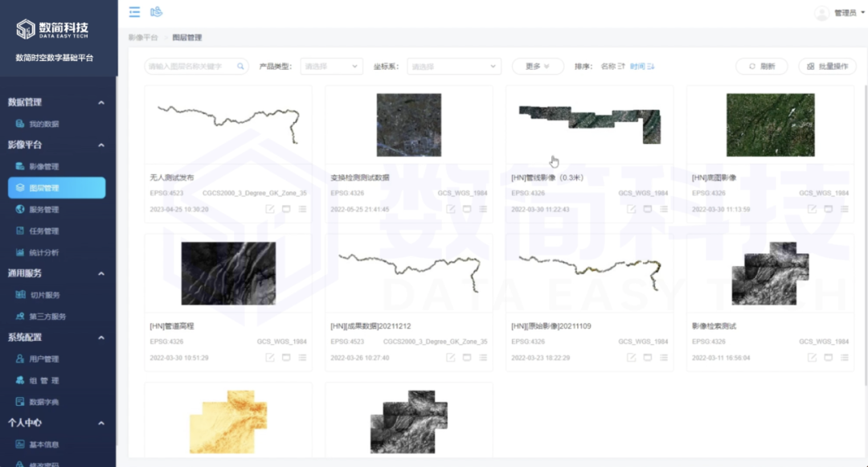Click the preview icon on 无人测试发布 card
The height and width of the screenshot is (467, 868).
[286, 209]
